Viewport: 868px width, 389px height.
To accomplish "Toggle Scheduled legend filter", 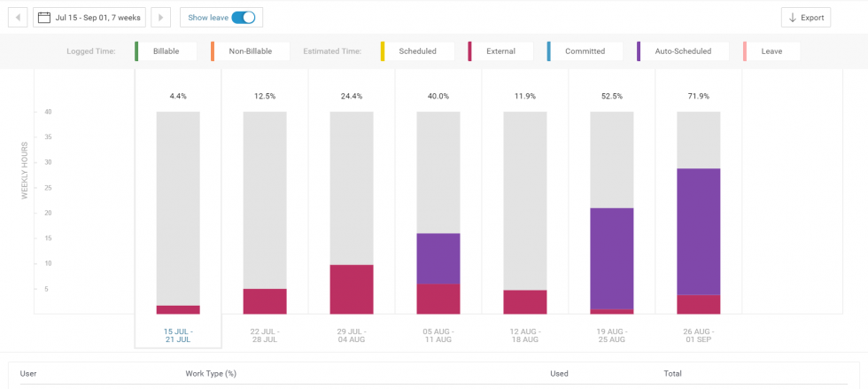I will tap(417, 51).
